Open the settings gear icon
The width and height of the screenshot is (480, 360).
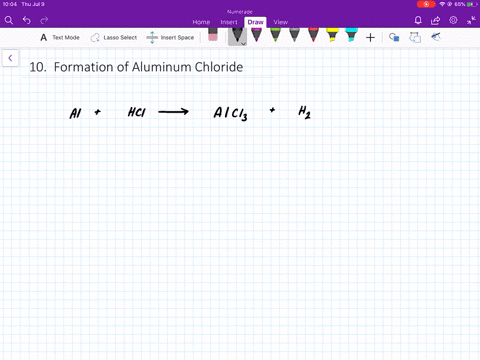point(453,20)
